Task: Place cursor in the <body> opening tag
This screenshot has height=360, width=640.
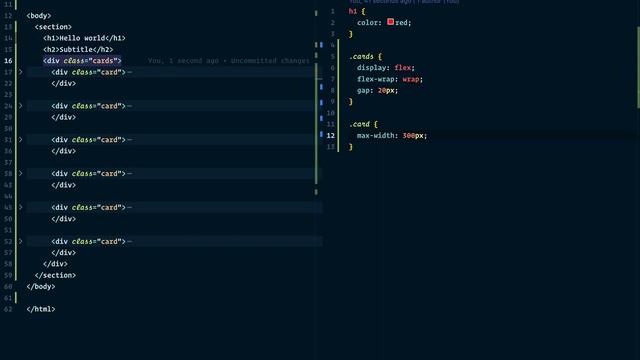Action: (x=39, y=16)
